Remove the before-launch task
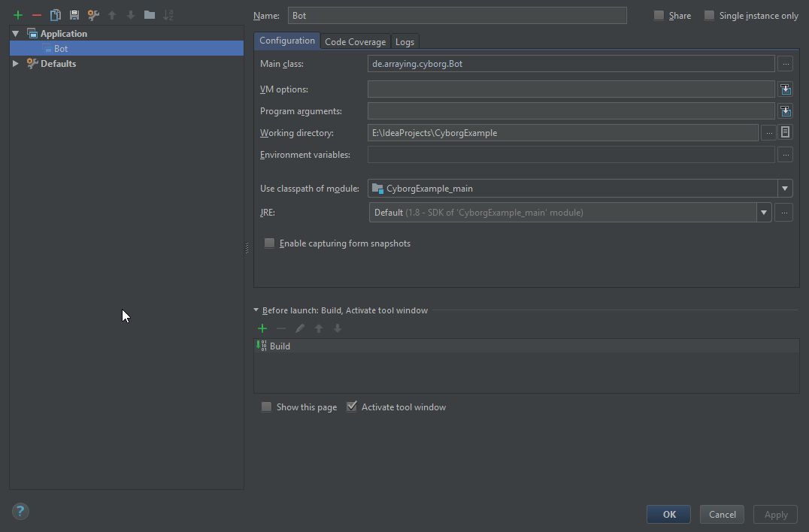The height and width of the screenshot is (532, 809). point(281,328)
